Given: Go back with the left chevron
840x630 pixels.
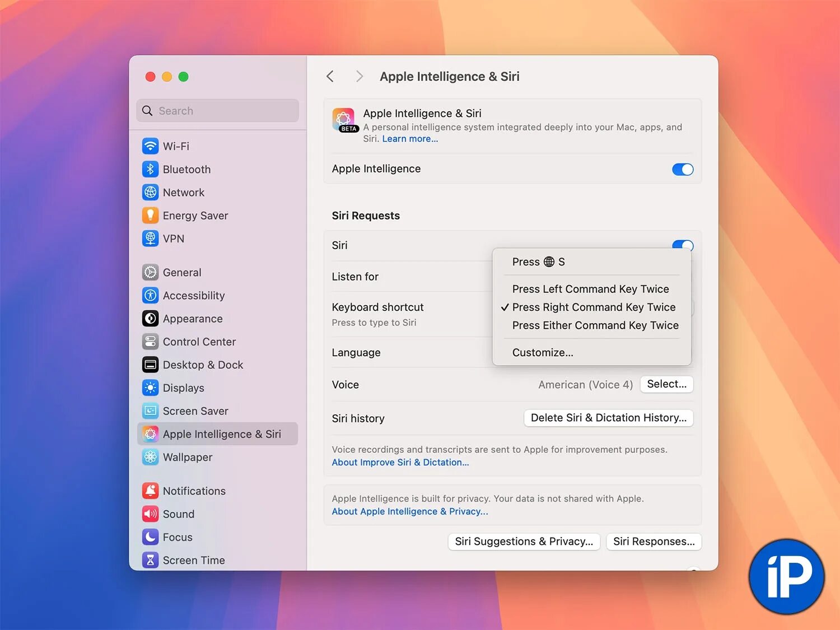Looking at the screenshot, I should pyautogui.click(x=330, y=76).
